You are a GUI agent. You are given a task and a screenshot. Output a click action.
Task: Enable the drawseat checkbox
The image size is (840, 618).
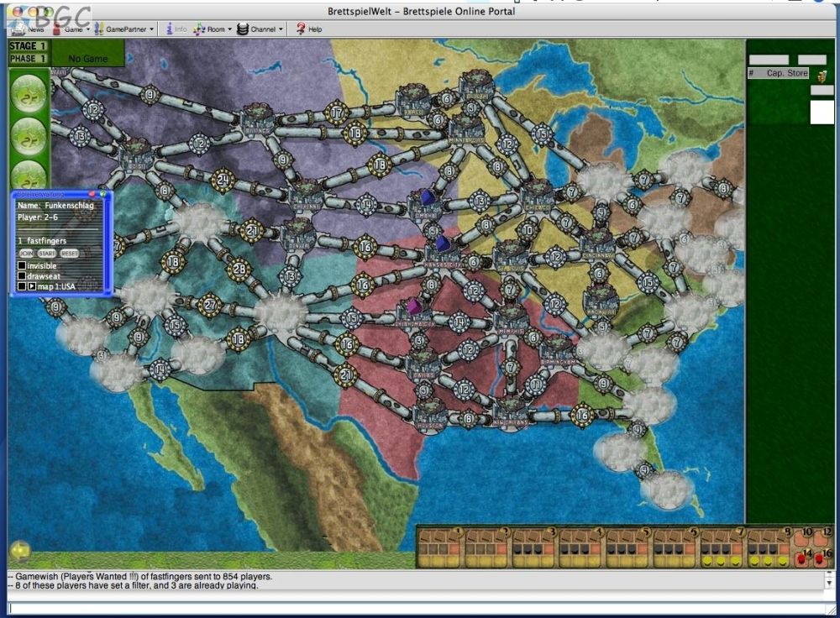click(22, 275)
